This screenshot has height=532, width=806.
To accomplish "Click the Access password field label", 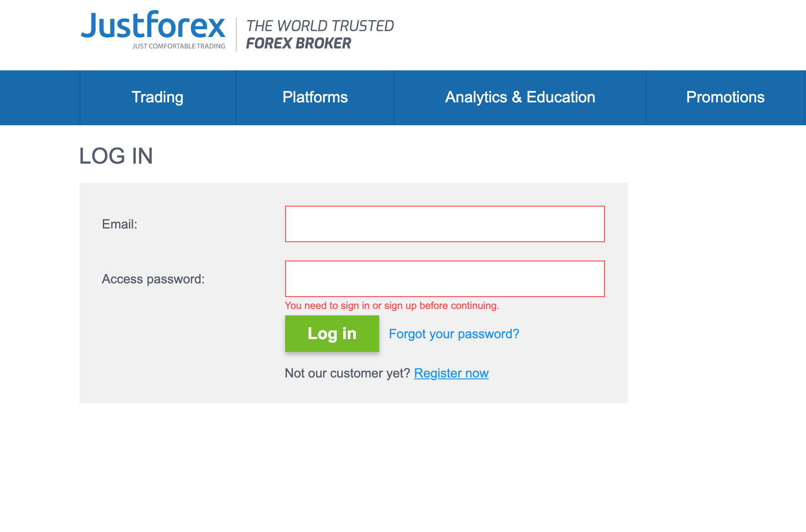I will [154, 279].
